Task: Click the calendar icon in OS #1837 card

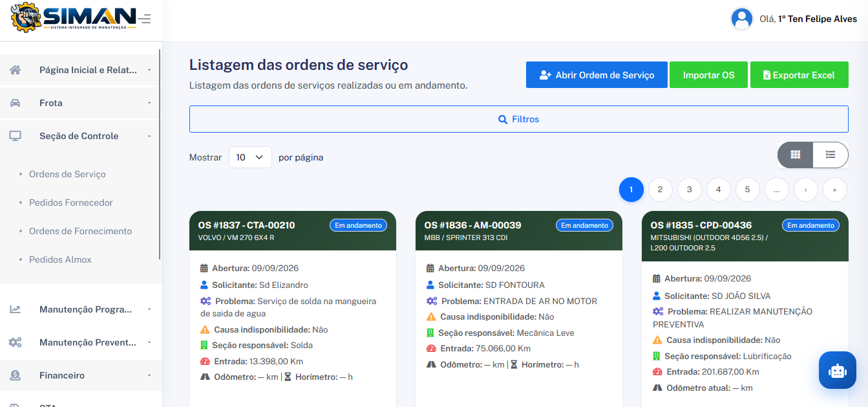Action: (204, 268)
